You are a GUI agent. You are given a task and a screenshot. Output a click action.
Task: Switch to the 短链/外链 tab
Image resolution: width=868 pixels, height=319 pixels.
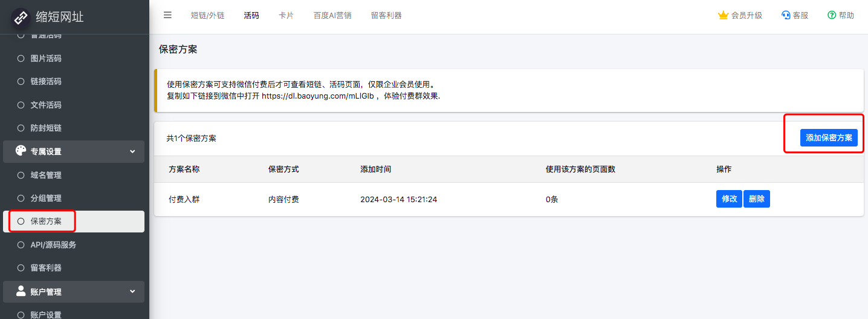click(x=207, y=16)
